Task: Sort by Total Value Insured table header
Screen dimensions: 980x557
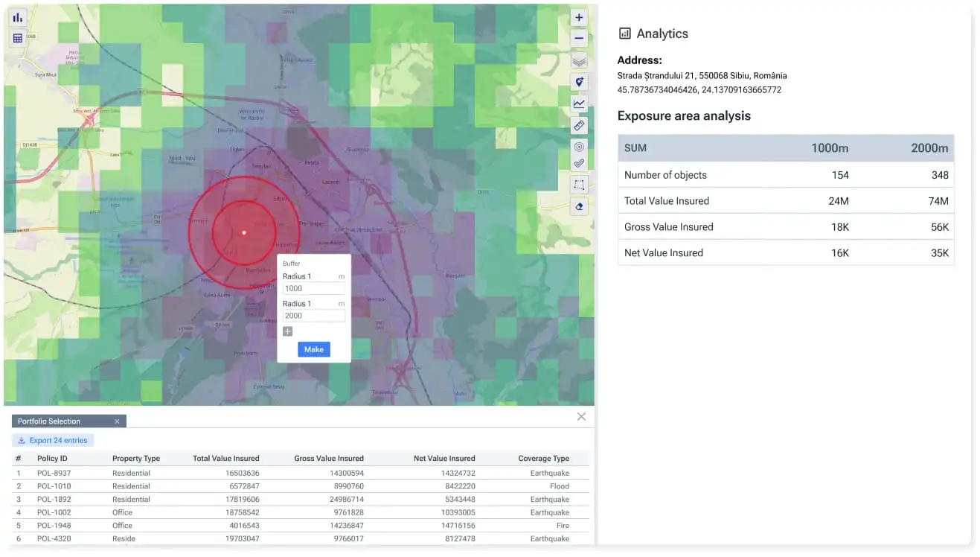Action: click(226, 458)
